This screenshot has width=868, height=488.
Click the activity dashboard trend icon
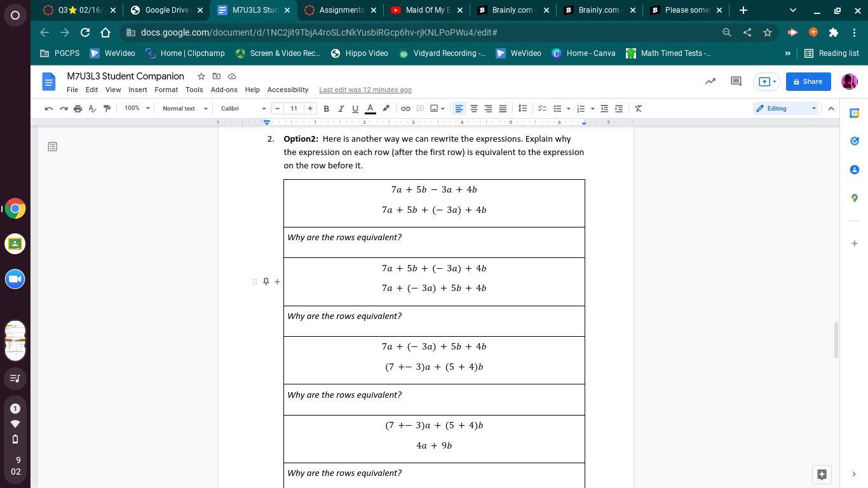[x=710, y=81]
